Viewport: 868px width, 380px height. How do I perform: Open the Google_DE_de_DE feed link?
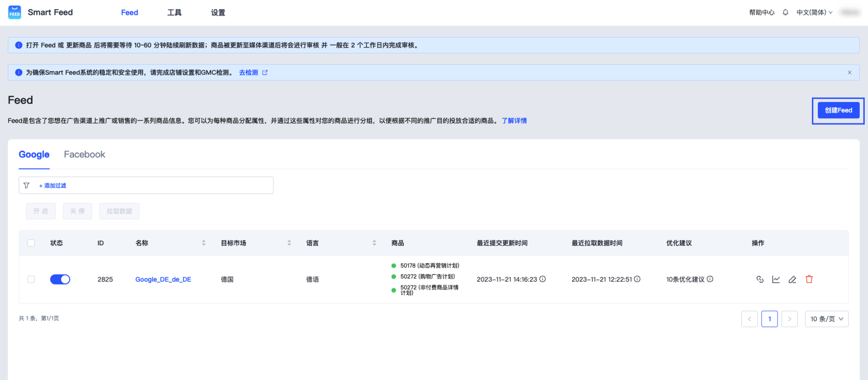click(163, 279)
